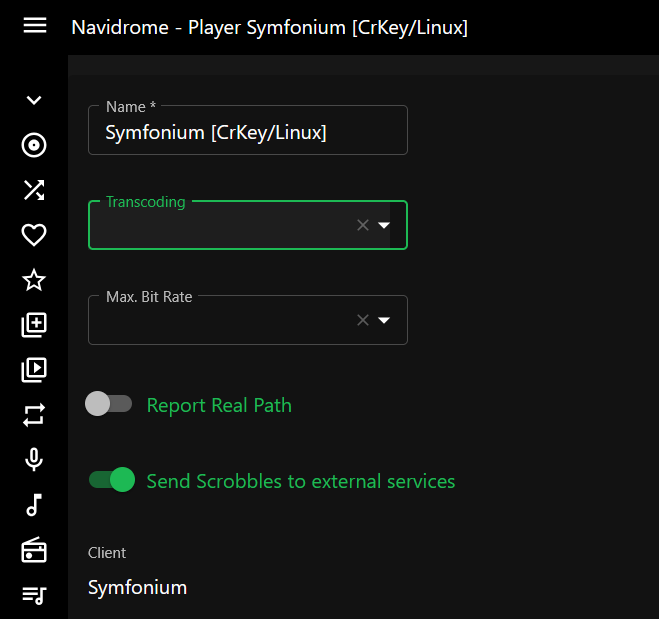
Task: Enable Report Real Path switch
Action: [108, 404]
